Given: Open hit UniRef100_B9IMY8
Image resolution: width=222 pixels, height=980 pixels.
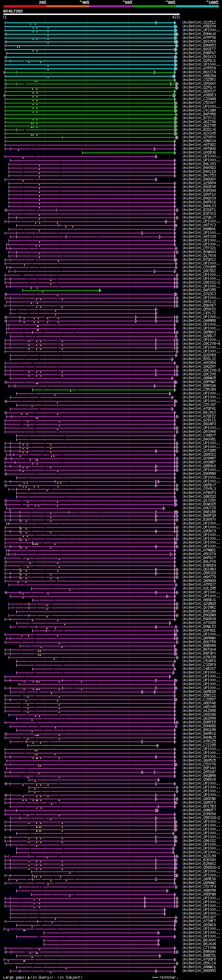Looking at the screenshot, I should (x=199, y=41).
